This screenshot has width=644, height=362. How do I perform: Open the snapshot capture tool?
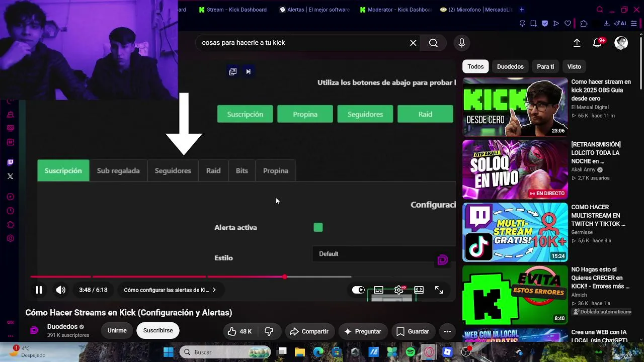pyautogui.click(x=533, y=24)
